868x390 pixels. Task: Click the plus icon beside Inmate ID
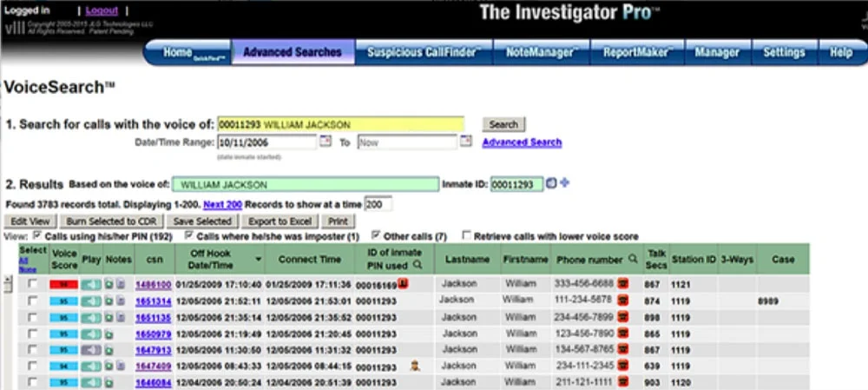(x=564, y=183)
